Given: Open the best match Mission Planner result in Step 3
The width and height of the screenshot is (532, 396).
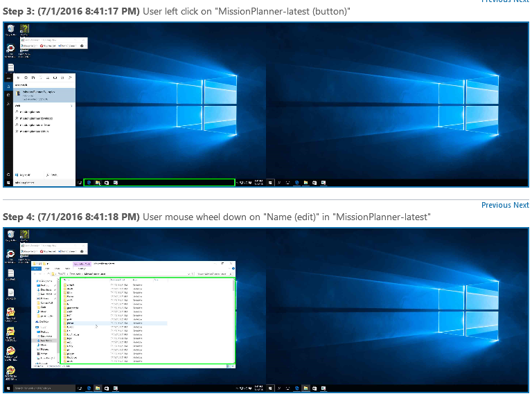Looking at the screenshot, I should tap(44, 96).
